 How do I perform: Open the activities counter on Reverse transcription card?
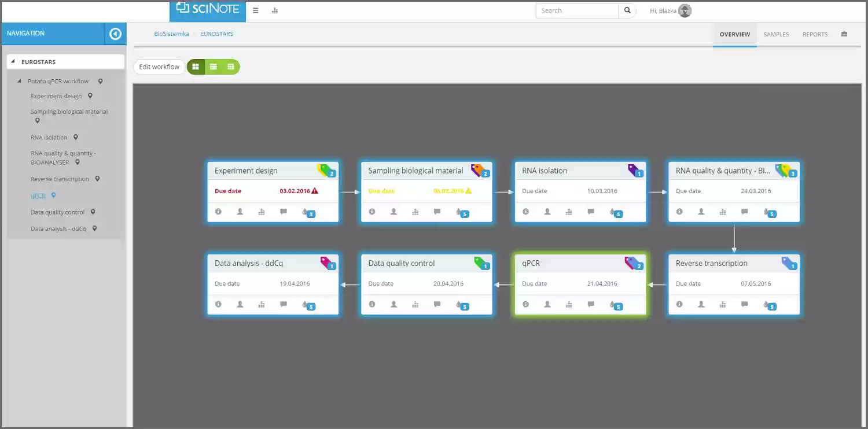770,305
